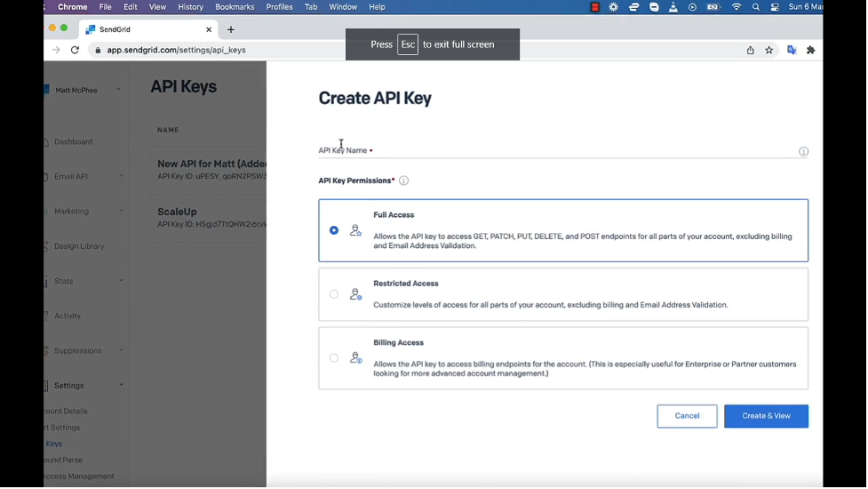The width and height of the screenshot is (868, 489).
Task: Open the File menu
Action: tap(105, 6)
